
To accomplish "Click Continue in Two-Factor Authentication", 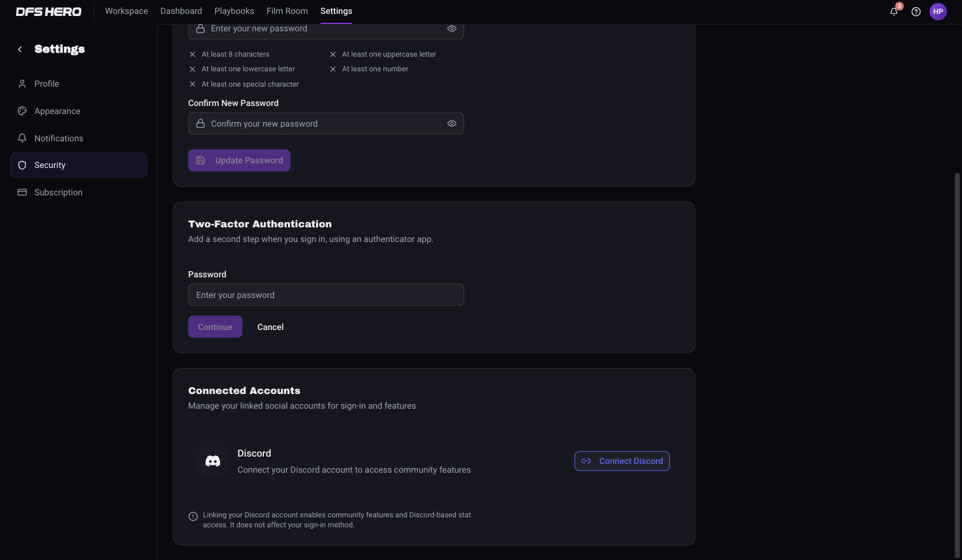I will click(x=215, y=327).
